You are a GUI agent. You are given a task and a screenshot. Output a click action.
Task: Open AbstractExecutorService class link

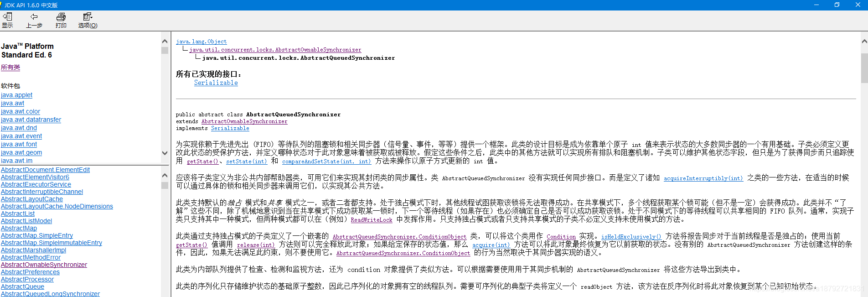pyautogui.click(x=36, y=184)
